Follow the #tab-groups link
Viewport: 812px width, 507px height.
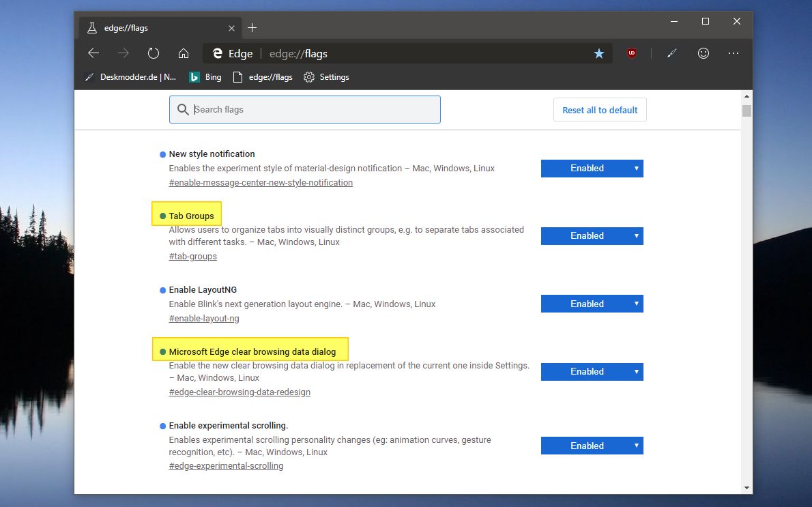(x=192, y=257)
